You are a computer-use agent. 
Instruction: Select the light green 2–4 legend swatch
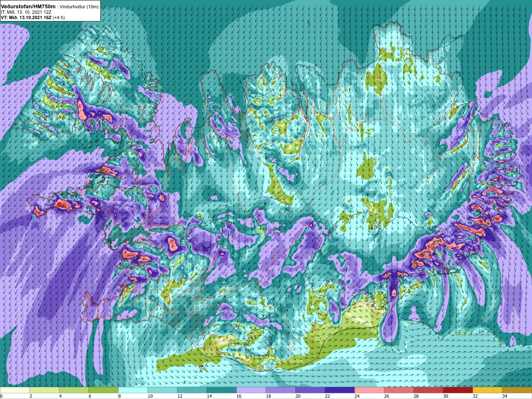[x=44, y=390]
